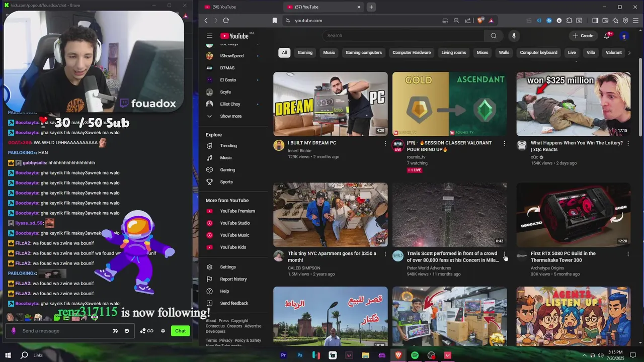
Task: Click the purple microphone in Kick chat
Action: point(14,331)
